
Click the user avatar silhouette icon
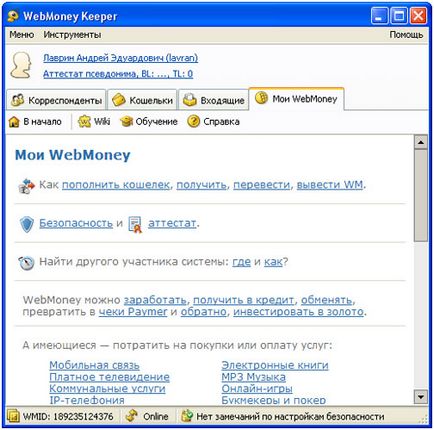[21, 65]
